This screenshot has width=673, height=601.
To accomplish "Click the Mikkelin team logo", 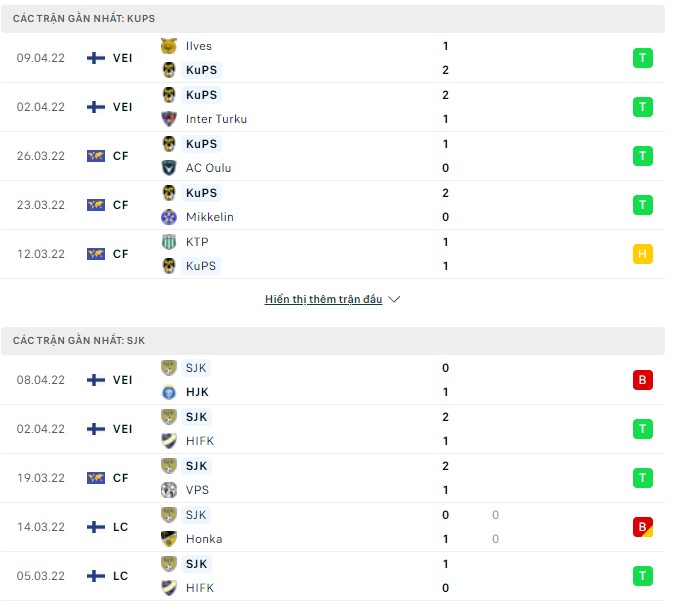I will pos(168,217).
